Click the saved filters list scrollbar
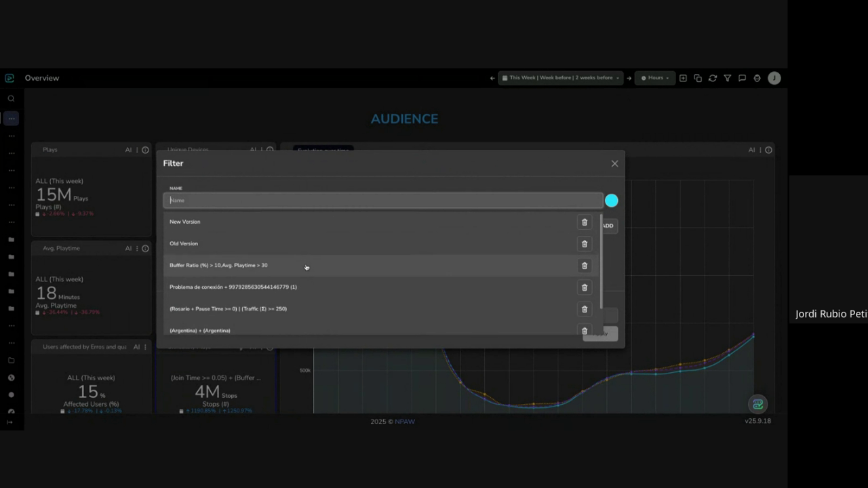The height and width of the screenshot is (488, 868). pyautogui.click(x=601, y=260)
